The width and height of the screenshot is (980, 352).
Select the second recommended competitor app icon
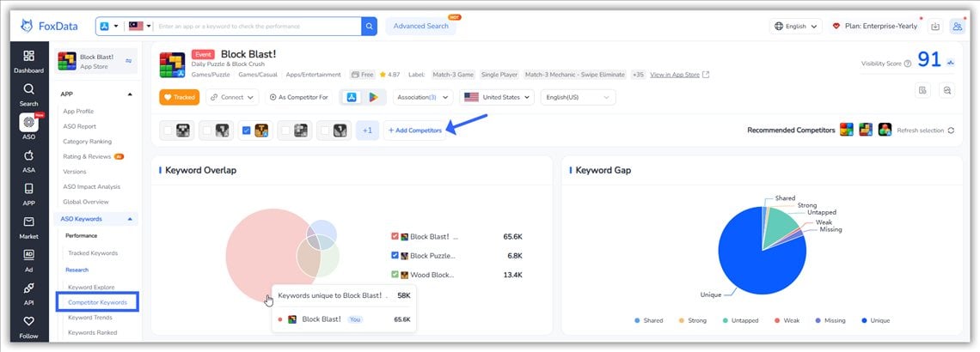pyautogui.click(x=866, y=130)
